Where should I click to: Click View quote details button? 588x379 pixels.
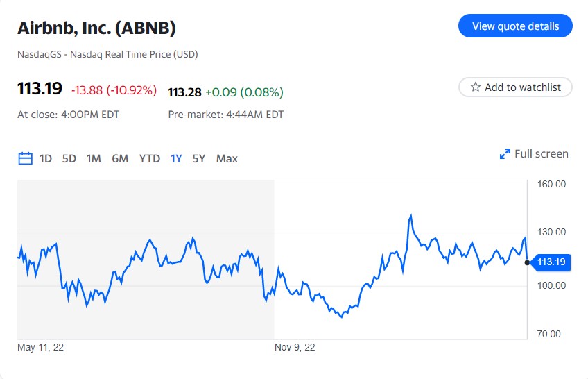[x=515, y=26]
